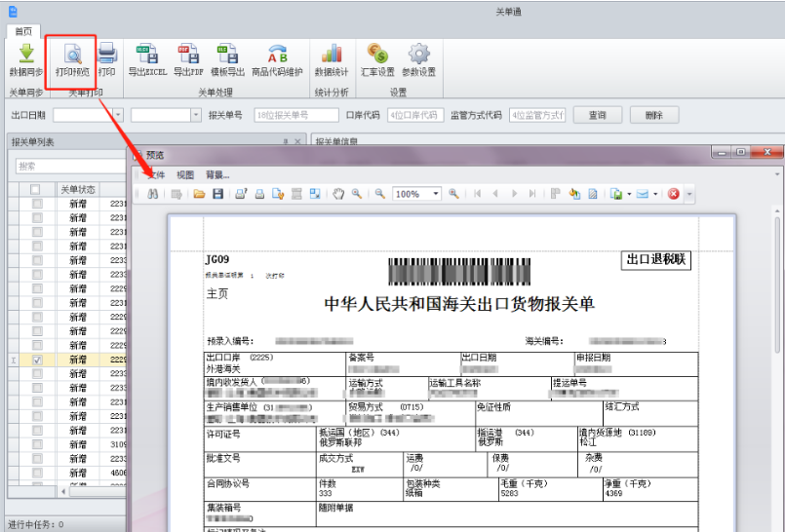Click 进行中任务: 0 in status bar
The image size is (785, 532).
(36, 524)
